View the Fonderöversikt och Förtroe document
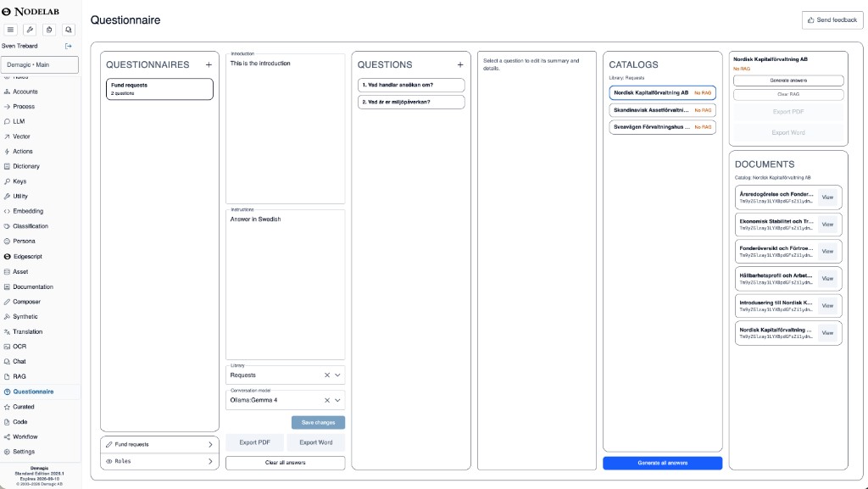The width and height of the screenshot is (868, 489). tap(827, 252)
